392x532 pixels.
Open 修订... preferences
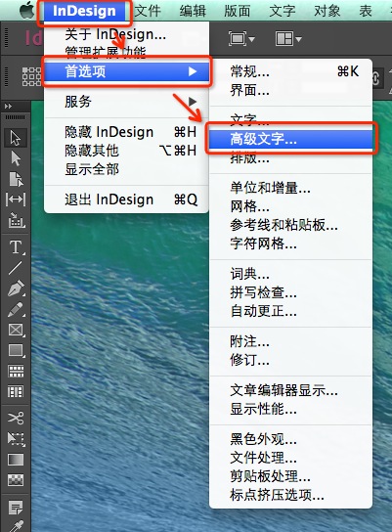coord(291,359)
